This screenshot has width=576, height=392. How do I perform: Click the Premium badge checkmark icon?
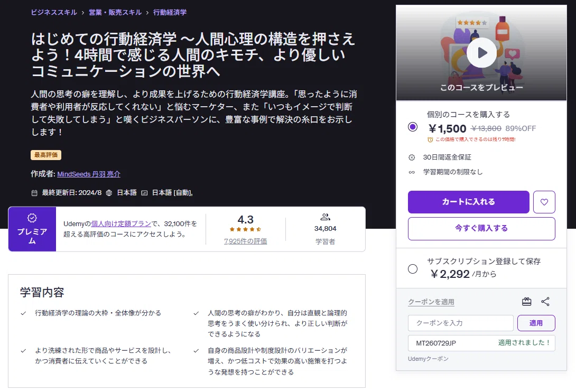32,218
